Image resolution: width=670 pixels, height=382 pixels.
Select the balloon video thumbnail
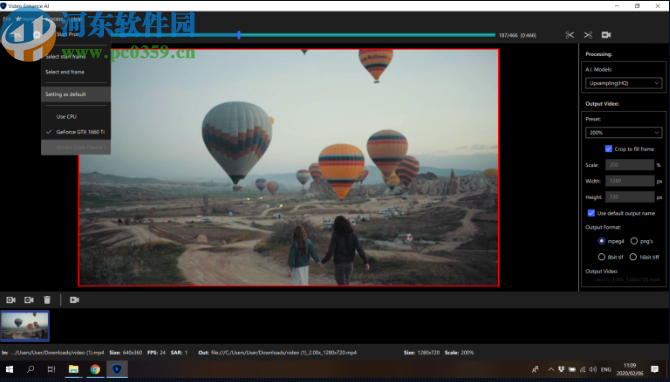tap(25, 326)
